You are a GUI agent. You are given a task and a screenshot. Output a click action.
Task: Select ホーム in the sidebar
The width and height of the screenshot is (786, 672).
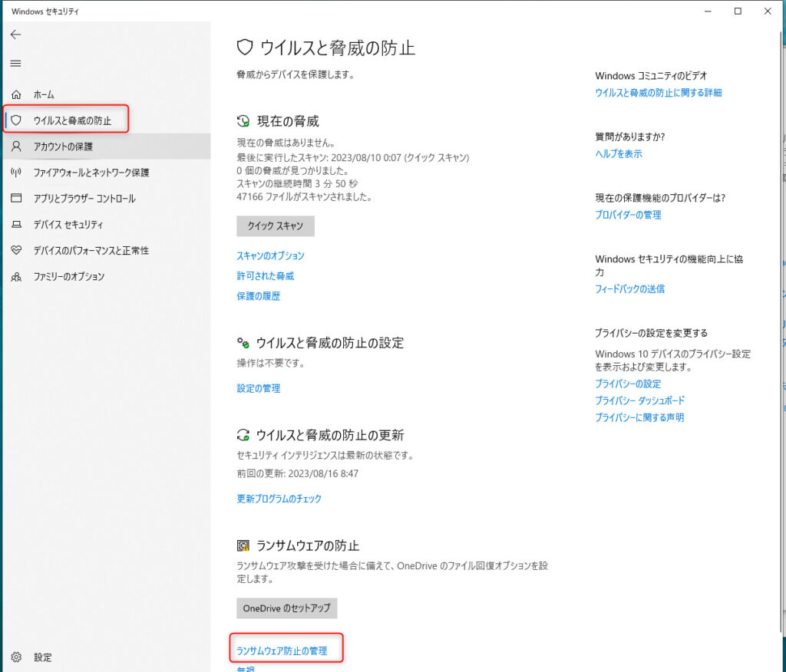pyautogui.click(x=107, y=94)
